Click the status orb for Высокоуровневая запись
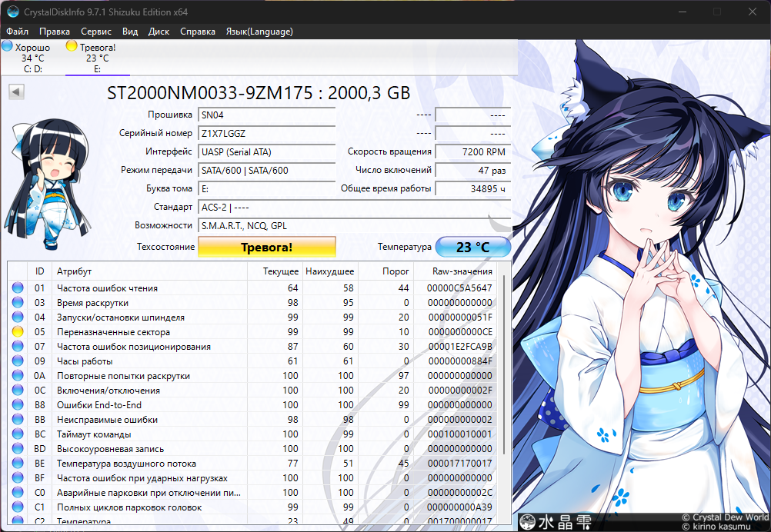This screenshot has width=771, height=532. click(x=18, y=448)
